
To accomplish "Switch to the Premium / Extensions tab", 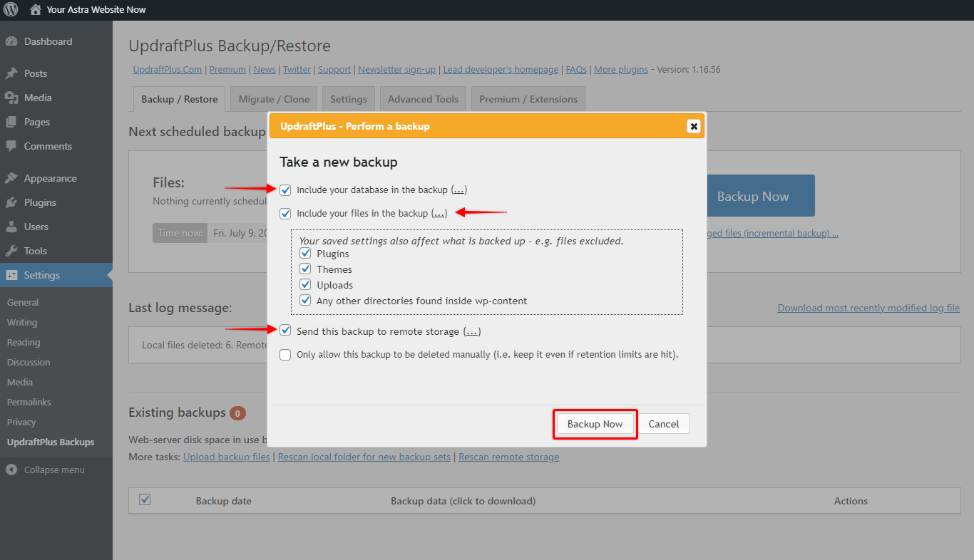I will point(528,99).
